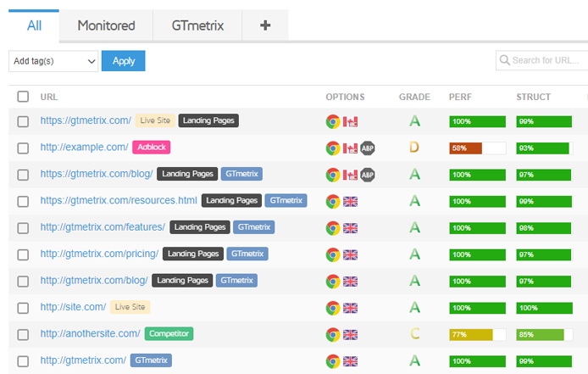Image resolution: width=588 pixels, height=374 pixels.
Task: Click Landing Pages tag in pricing row
Action: [x=193, y=254]
